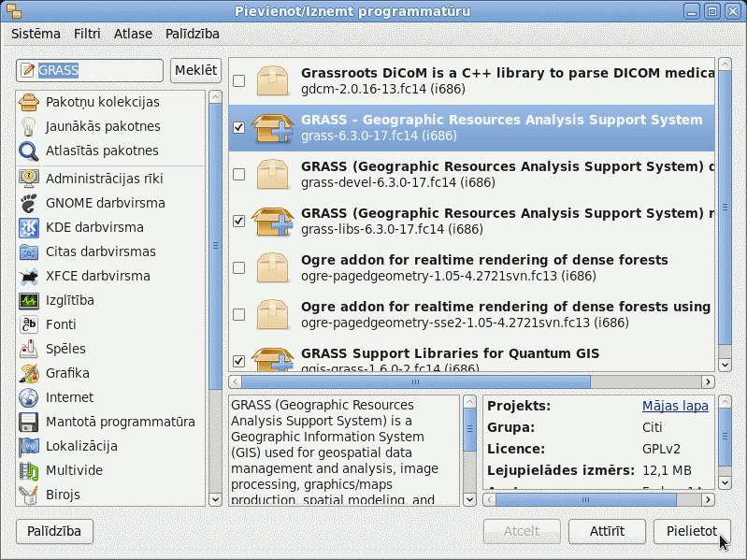
Task: Click the Citas darbvirsmas folder icon
Action: [29, 251]
